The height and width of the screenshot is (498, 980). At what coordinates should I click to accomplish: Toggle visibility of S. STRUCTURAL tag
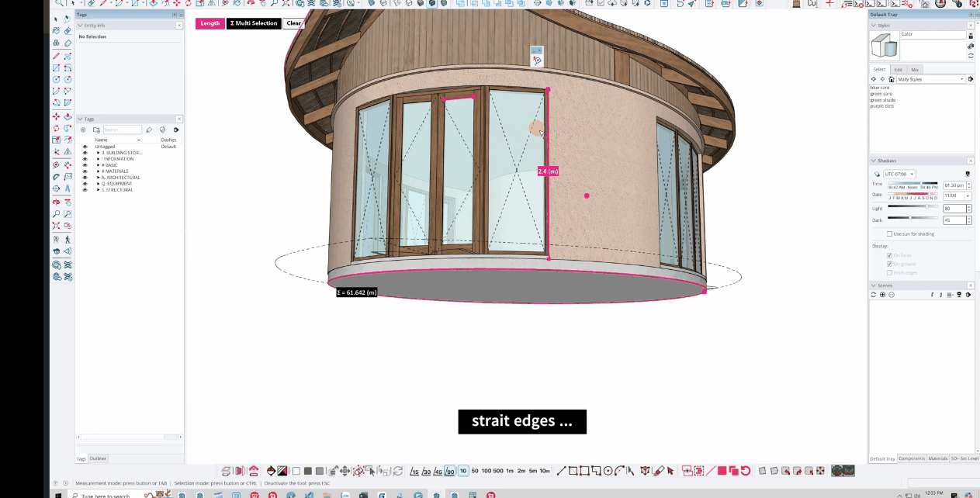click(85, 190)
